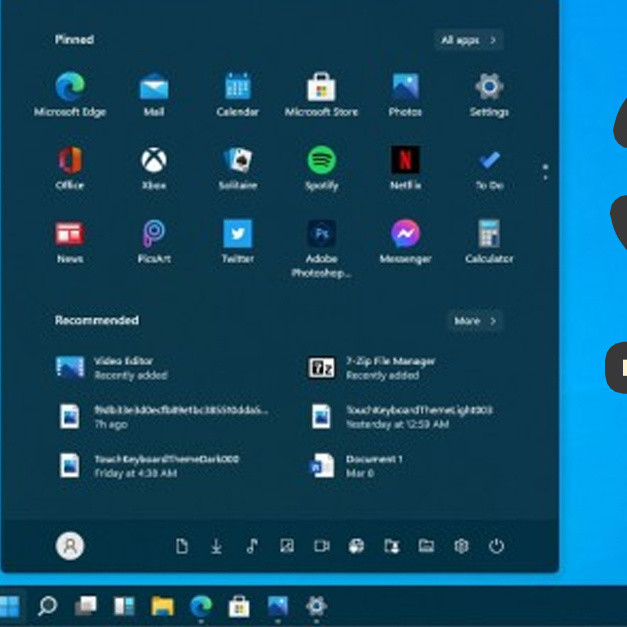Open Widgets from the taskbar

tap(124, 606)
